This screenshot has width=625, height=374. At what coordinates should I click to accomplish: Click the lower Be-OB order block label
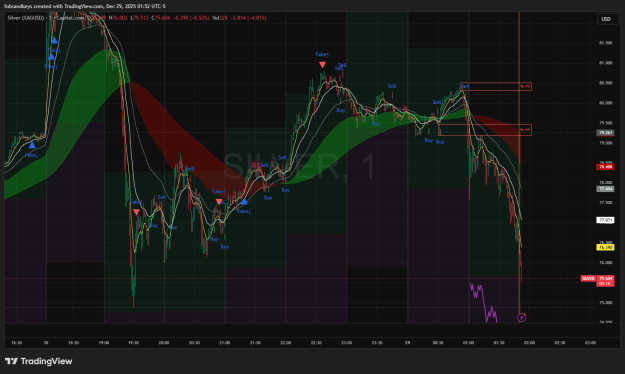coord(525,130)
